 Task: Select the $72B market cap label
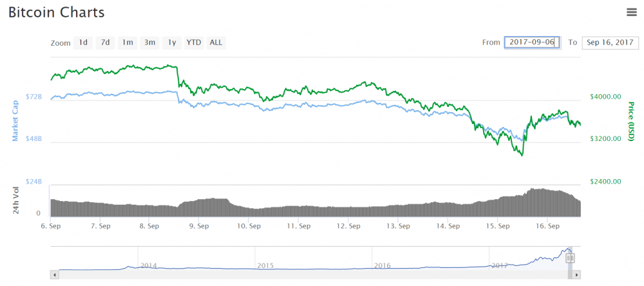[34, 97]
